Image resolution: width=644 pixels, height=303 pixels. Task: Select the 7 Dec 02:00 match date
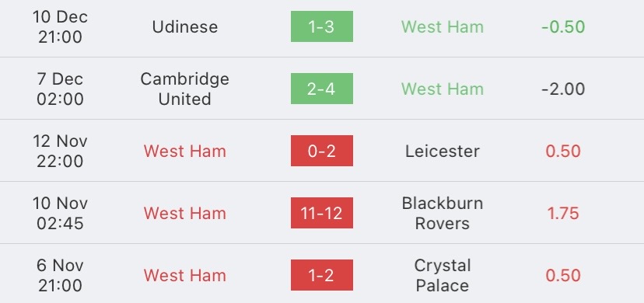pyautogui.click(x=60, y=89)
